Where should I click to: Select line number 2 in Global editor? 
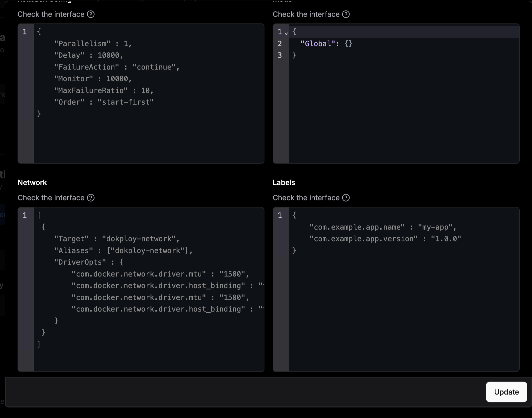point(280,44)
